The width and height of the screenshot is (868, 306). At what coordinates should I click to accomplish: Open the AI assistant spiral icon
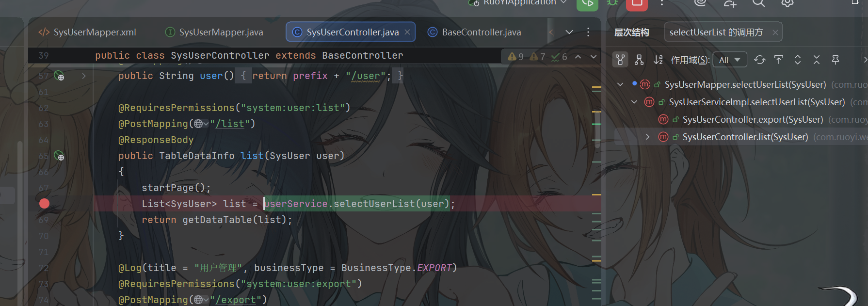tap(700, 3)
